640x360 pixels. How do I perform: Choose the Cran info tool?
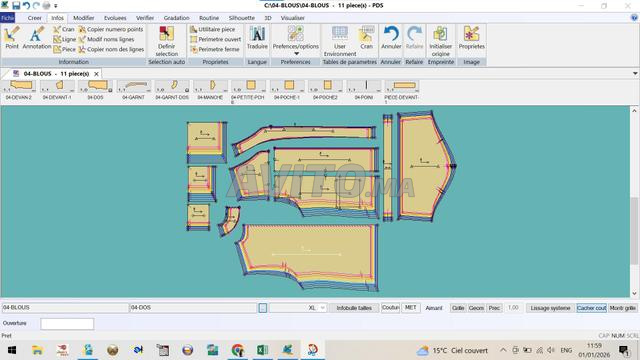pyautogui.click(x=64, y=29)
